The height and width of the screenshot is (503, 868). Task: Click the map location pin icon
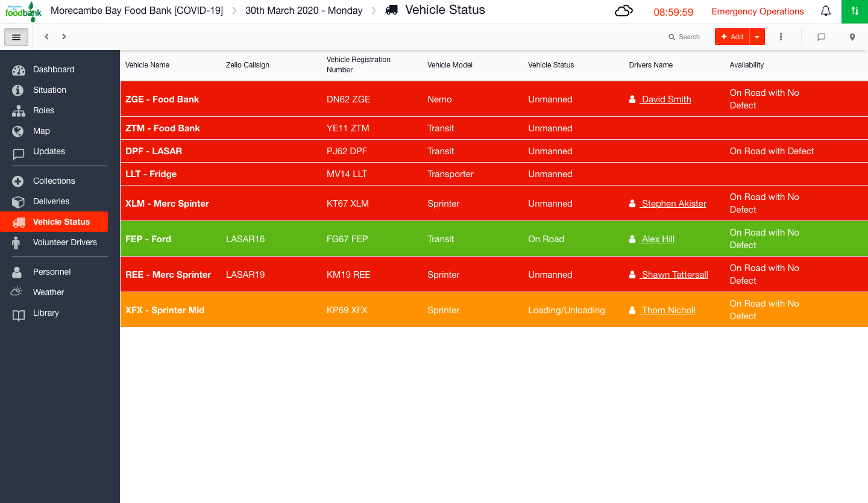pyautogui.click(x=852, y=37)
